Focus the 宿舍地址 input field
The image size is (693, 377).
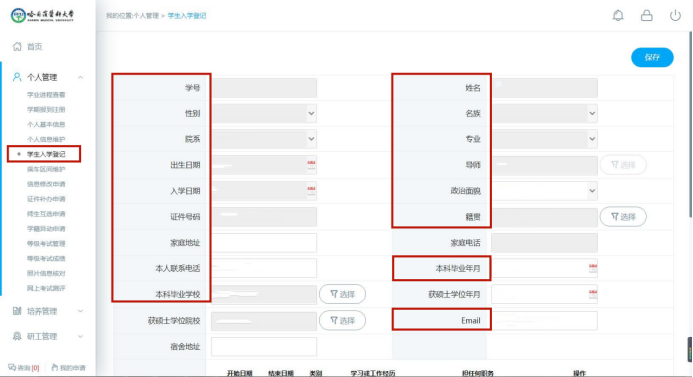264,347
